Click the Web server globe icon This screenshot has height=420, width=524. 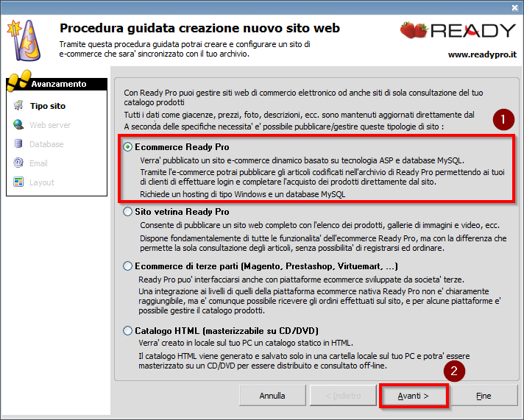click(18, 124)
